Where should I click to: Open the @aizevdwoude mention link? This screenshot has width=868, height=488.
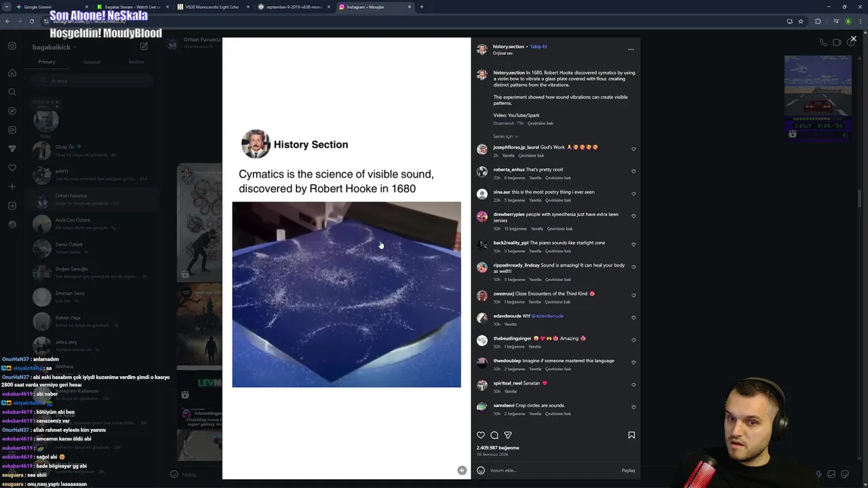point(547,316)
